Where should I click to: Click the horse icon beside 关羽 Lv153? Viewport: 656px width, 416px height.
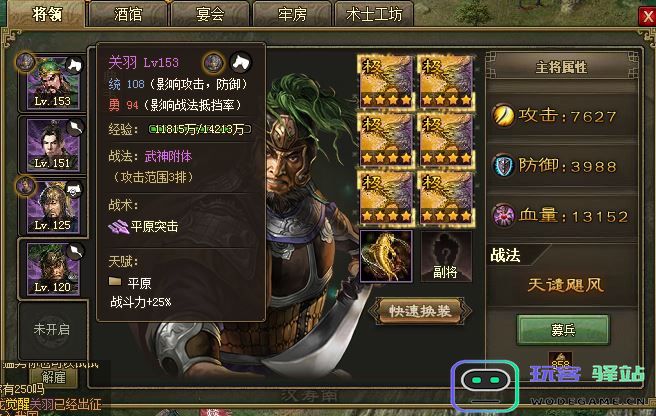pos(241,63)
